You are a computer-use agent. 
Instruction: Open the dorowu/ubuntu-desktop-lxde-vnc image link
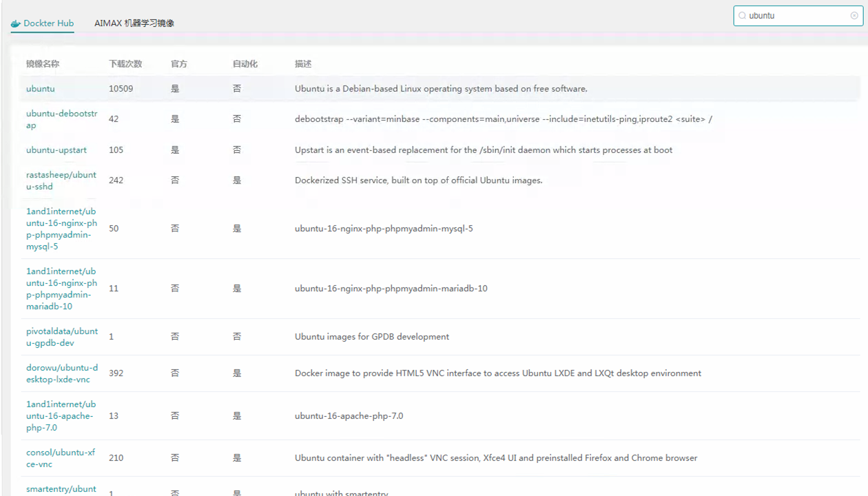coord(62,373)
